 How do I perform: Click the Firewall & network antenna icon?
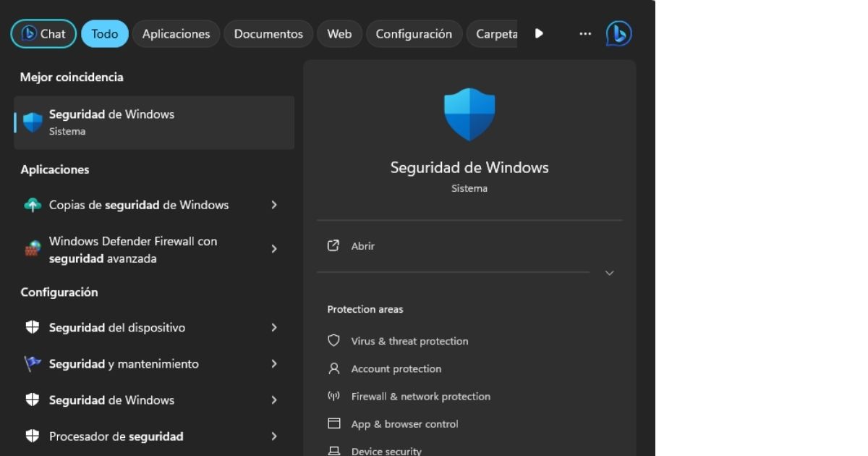click(333, 396)
